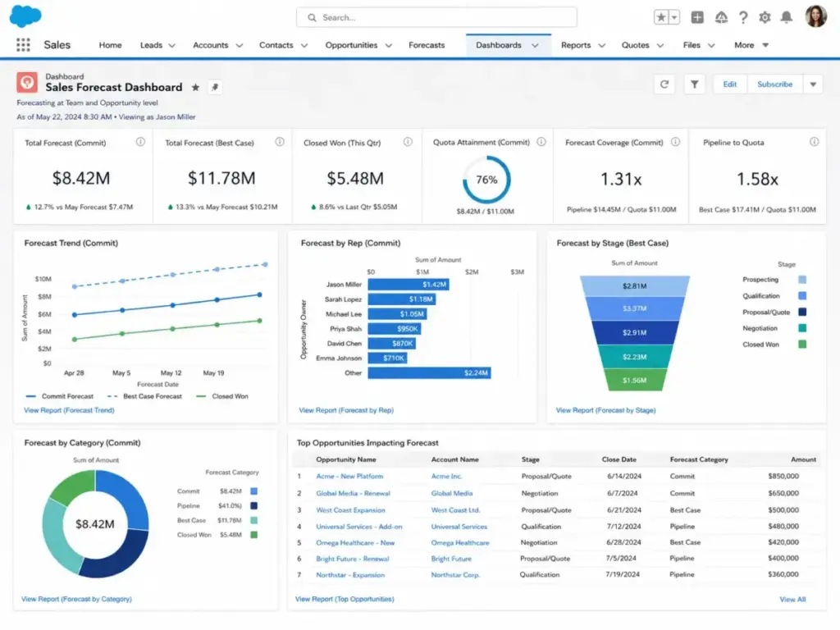Focus the global Search field
Screen dimensions: 840x630
click(436, 18)
